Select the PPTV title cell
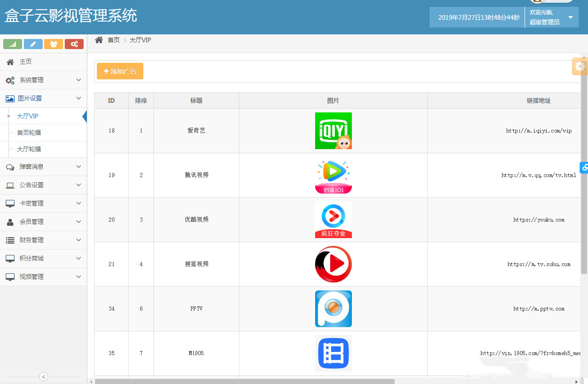 (196, 309)
